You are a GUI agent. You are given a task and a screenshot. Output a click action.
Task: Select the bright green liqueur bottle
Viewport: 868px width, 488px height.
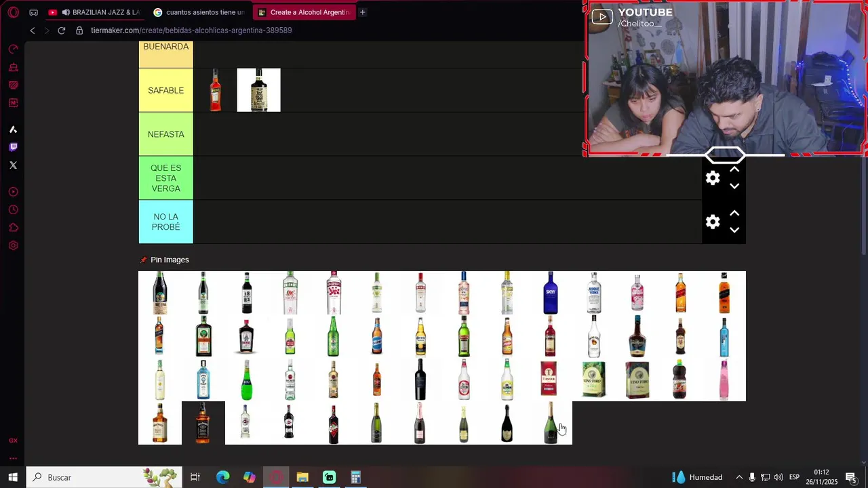(x=247, y=380)
